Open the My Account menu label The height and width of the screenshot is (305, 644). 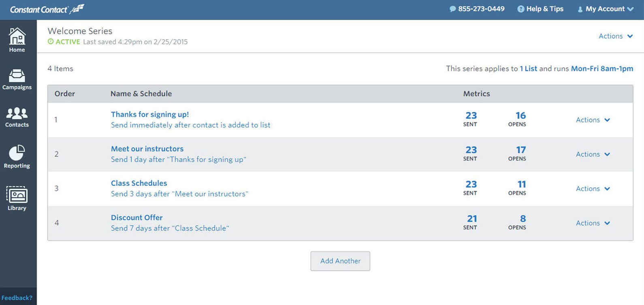click(x=605, y=9)
